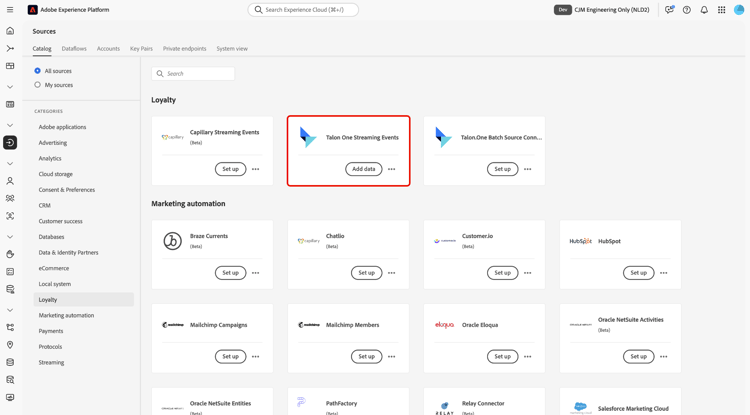Open the Monitoring screen icon

10,397
